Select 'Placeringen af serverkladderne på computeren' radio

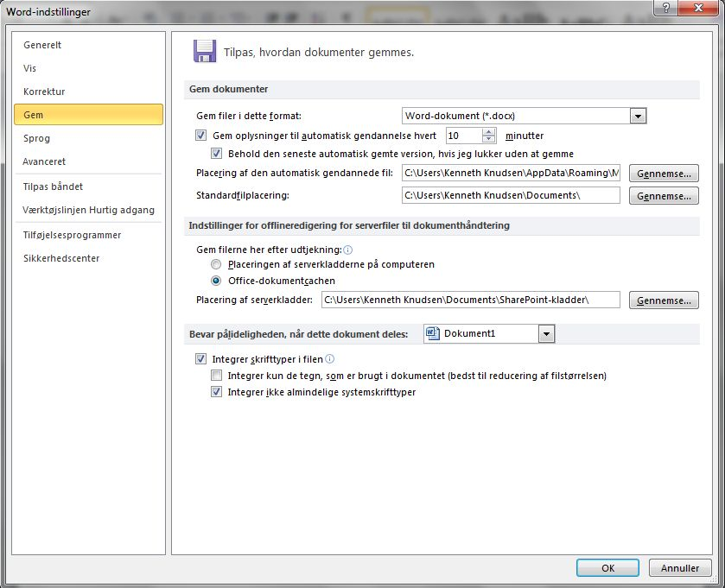pyautogui.click(x=216, y=264)
